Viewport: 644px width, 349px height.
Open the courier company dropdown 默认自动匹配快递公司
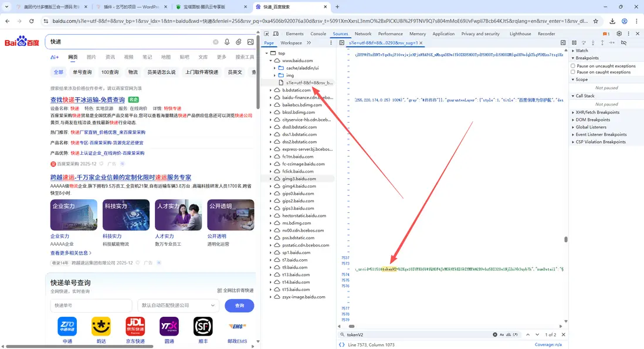tap(178, 306)
